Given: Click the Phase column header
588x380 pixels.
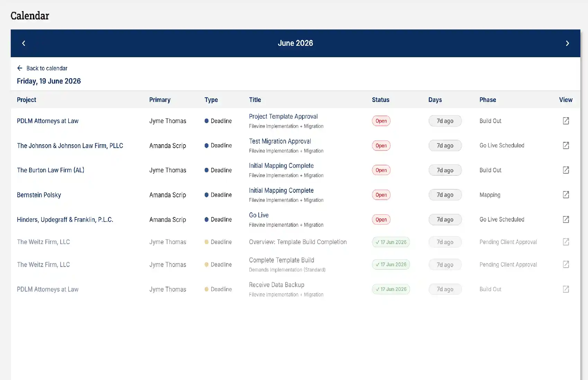Looking at the screenshot, I should coord(488,100).
